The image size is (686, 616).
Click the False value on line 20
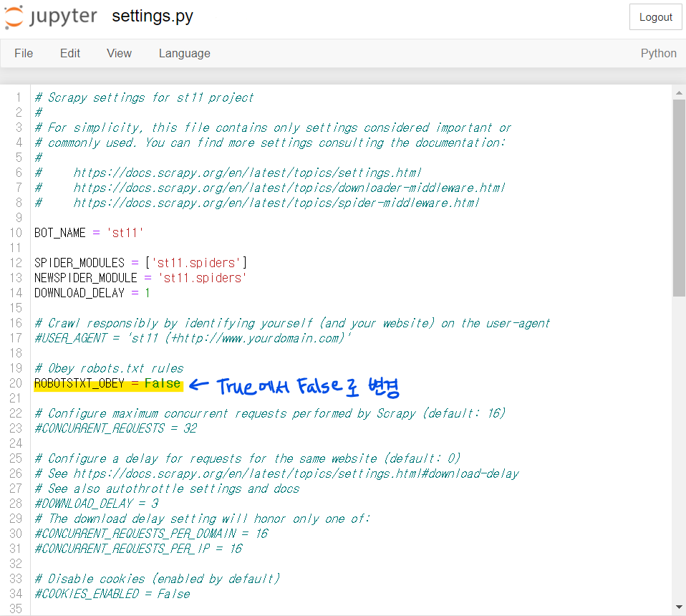[x=163, y=383]
